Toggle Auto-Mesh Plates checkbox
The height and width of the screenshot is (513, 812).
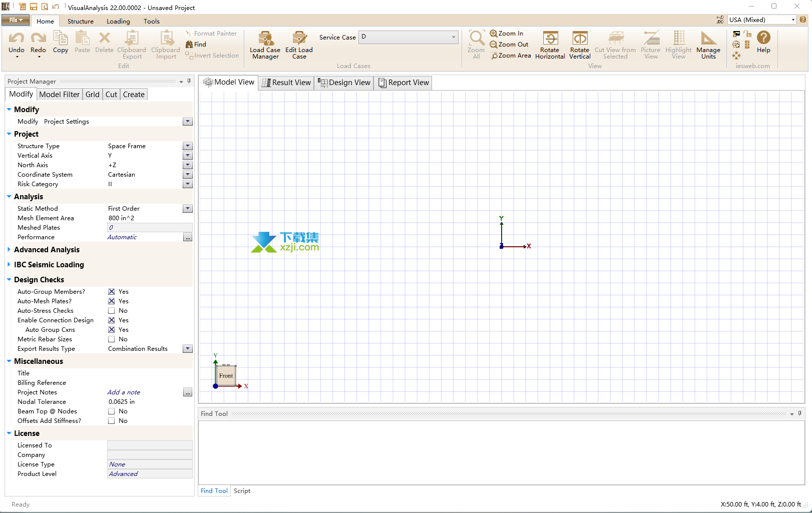click(112, 301)
